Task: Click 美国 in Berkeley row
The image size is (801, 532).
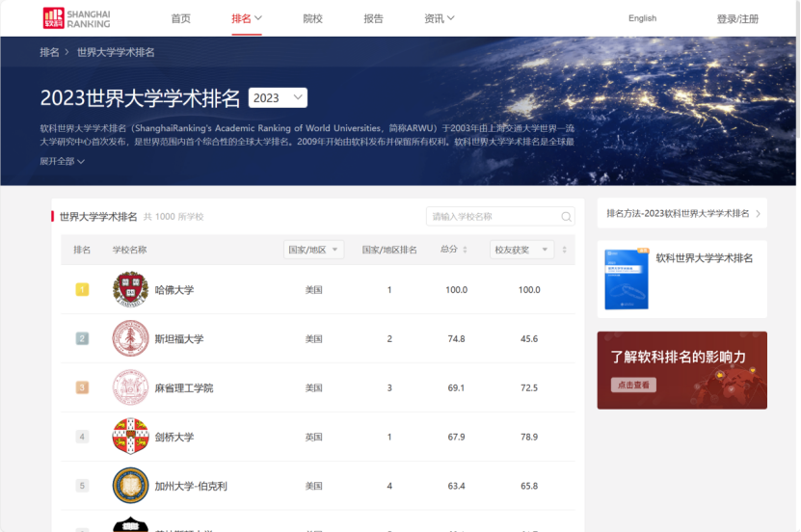Action: pyautogui.click(x=313, y=486)
